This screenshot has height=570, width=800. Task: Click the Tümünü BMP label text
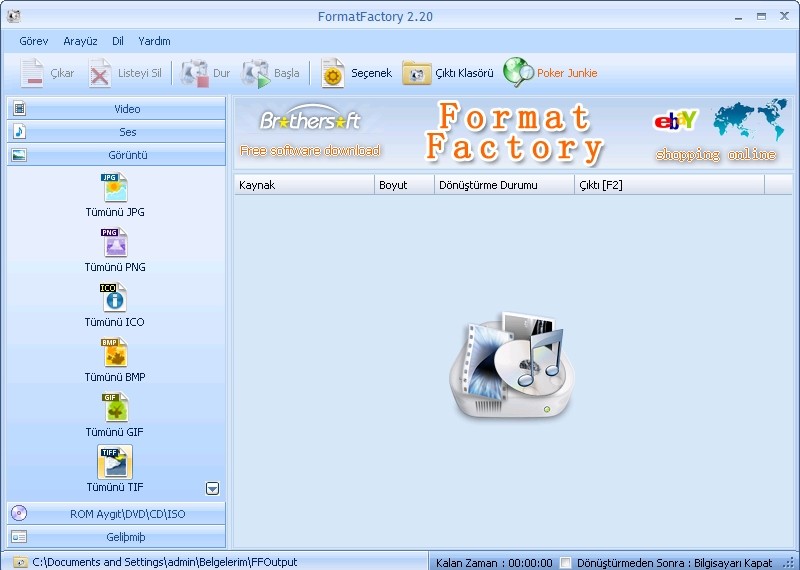tap(115, 377)
